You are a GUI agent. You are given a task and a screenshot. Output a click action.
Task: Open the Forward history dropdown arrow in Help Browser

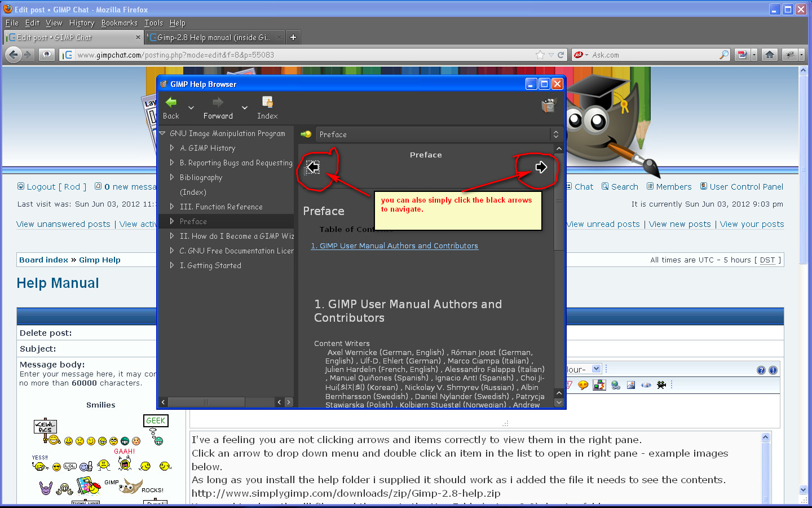(x=245, y=107)
